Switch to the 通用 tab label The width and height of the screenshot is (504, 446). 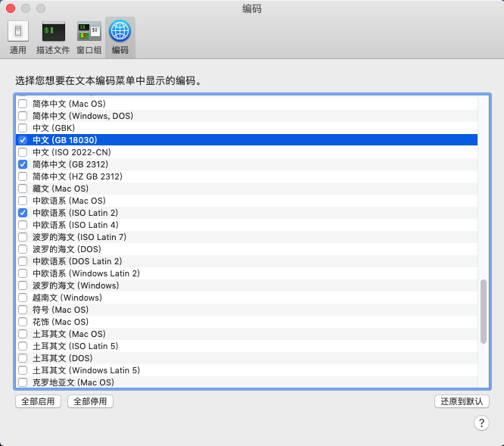[x=18, y=50]
